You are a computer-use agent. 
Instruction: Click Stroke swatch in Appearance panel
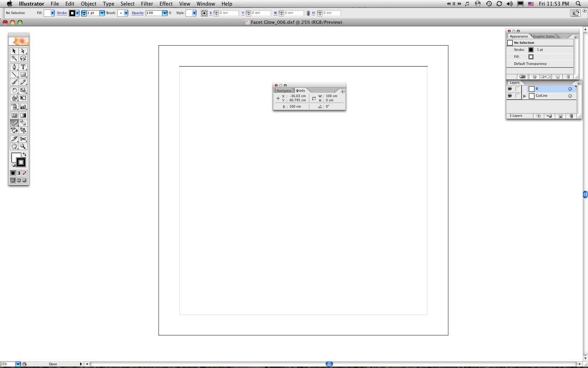point(531,50)
